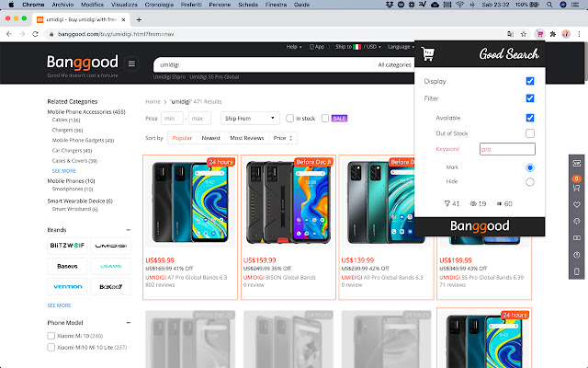Screen dimensions: 588x368
Task: Click the min price input field
Action: [x=172, y=119]
